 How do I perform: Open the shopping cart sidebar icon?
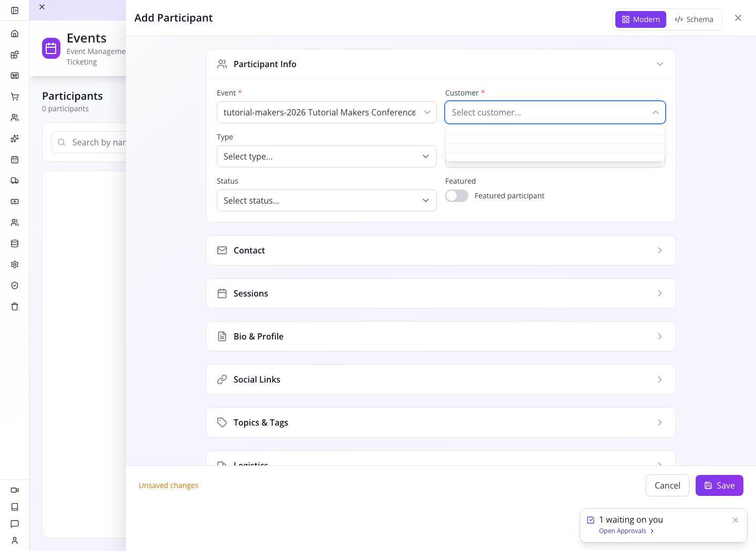(15, 97)
